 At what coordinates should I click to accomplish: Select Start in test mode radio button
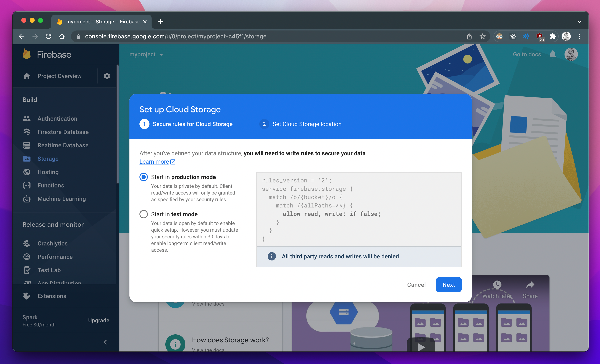[143, 214]
